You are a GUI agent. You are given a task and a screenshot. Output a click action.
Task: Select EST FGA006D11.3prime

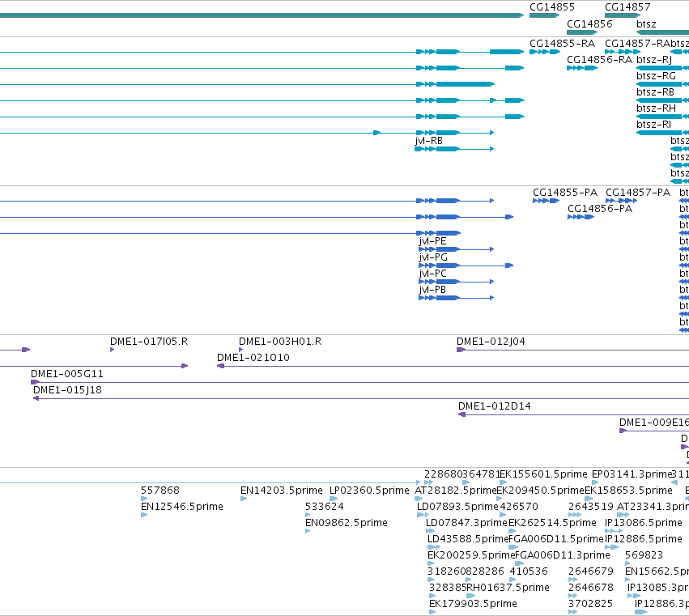pos(520,563)
